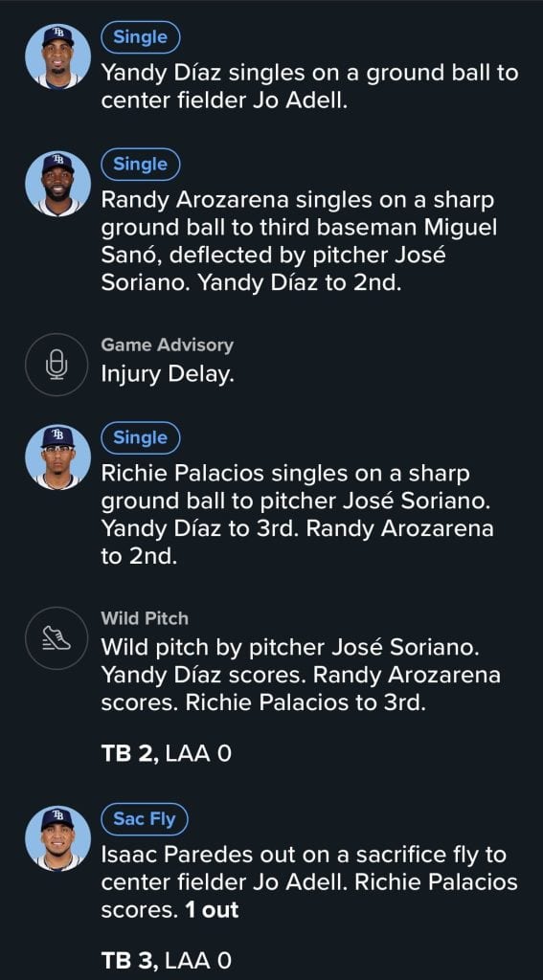Tap Isaac Paredes's player headshot

57,838
